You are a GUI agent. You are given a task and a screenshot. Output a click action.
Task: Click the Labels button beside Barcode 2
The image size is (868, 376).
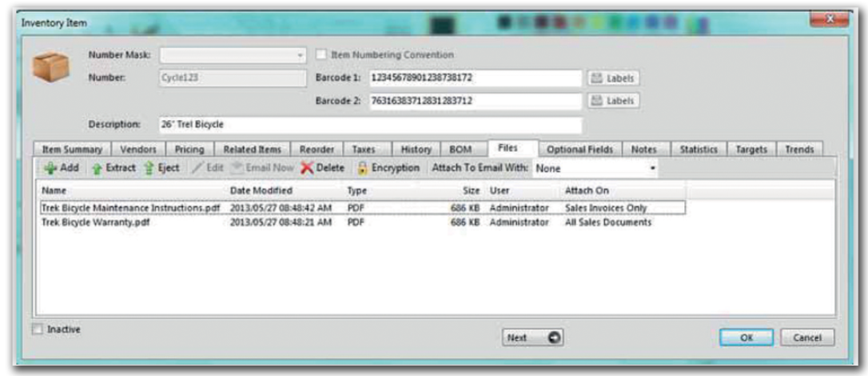[614, 102]
